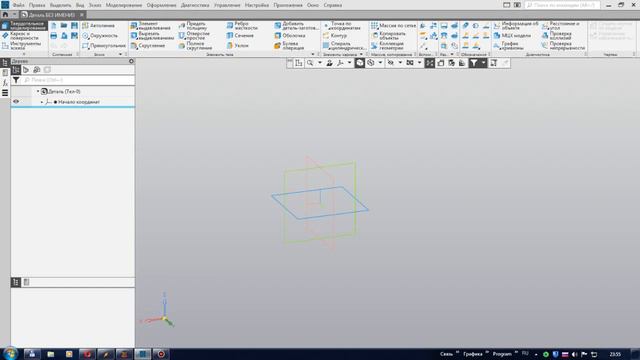This screenshot has height=360, width=640.
Task: Open the Настройка menu
Action: [257, 5]
